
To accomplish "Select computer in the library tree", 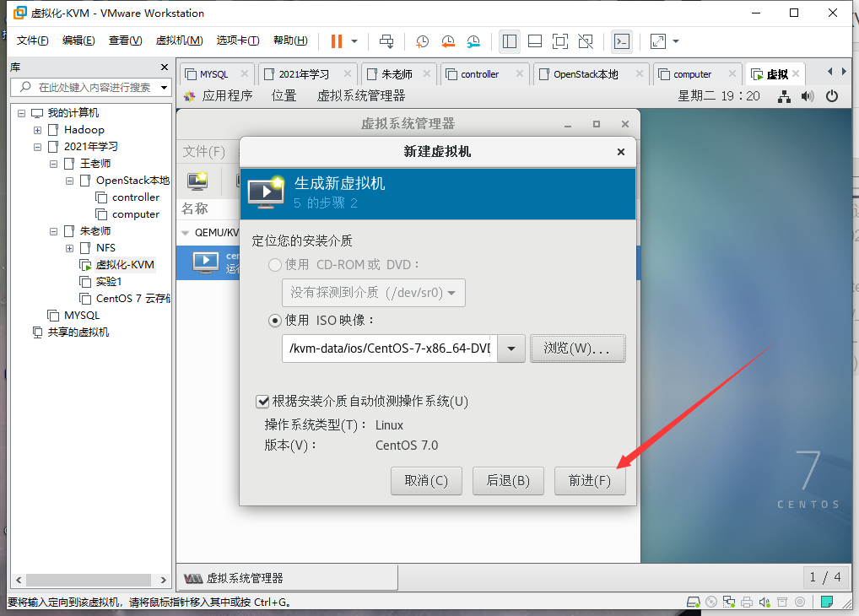I will [135, 214].
